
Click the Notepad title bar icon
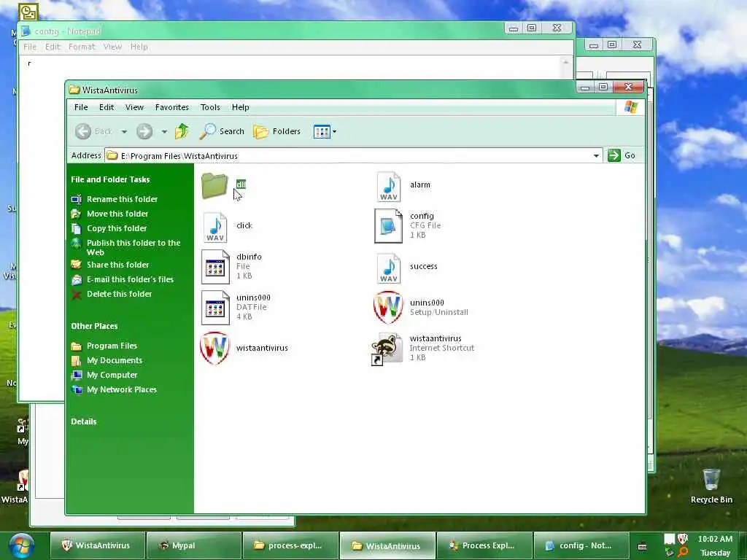tap(26, 31)
